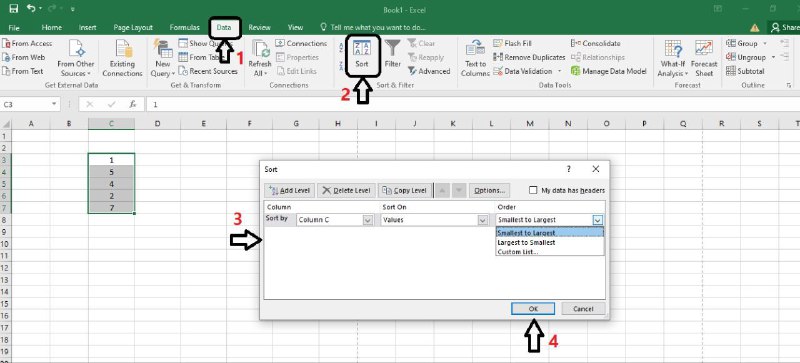Import data using From Web

(x=24, y=57)
